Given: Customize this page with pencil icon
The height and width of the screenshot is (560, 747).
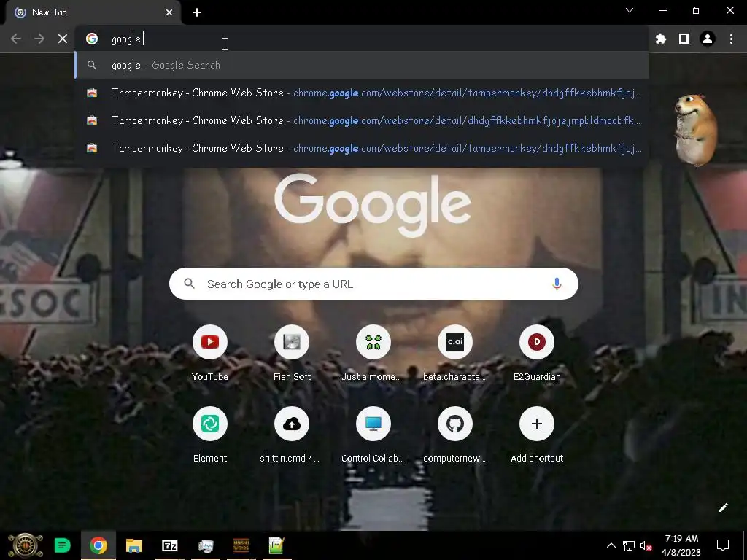Looking at the screenshot, I should (x=723, y=507).
